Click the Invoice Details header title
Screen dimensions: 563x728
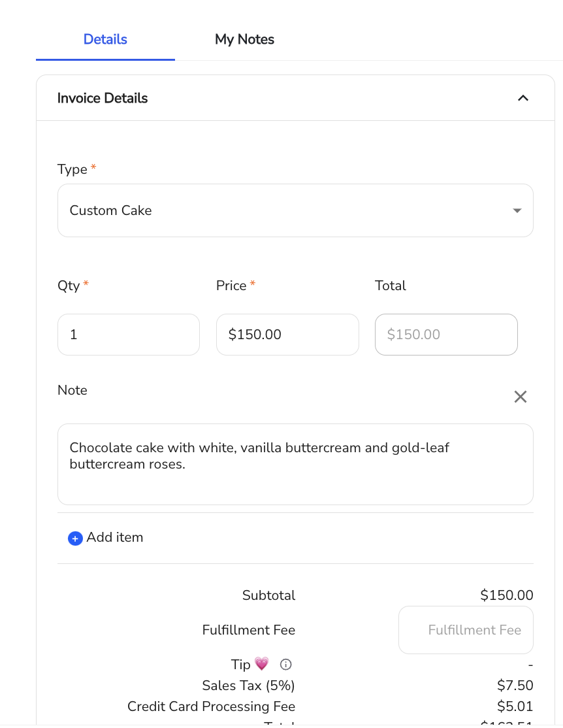[x=103, y=98]
